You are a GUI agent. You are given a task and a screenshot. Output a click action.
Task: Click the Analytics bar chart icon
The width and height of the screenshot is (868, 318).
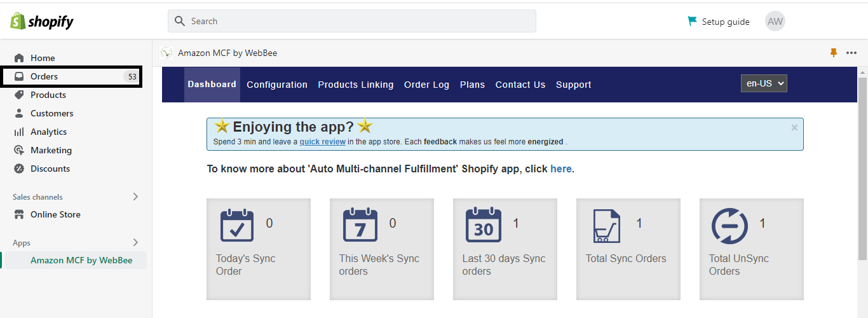(x=19, y=132)
